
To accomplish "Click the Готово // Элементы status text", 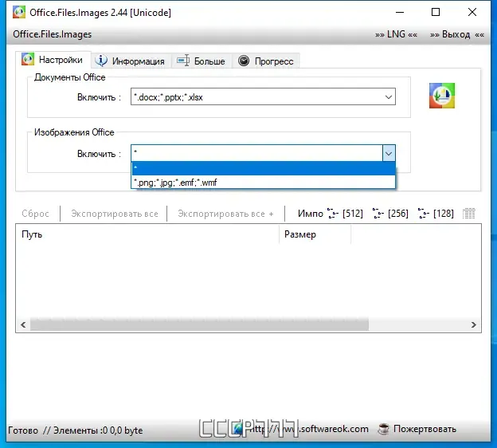I will pyautogui.click(x=75, y=430).
